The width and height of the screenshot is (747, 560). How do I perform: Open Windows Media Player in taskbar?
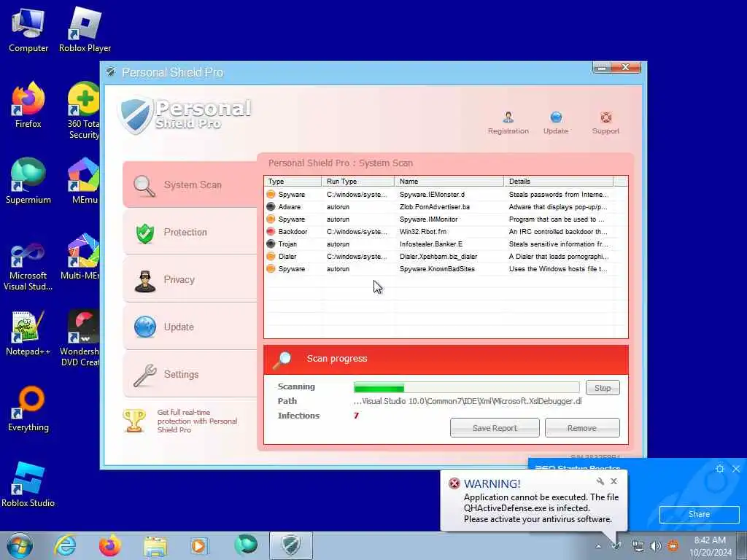199,545
